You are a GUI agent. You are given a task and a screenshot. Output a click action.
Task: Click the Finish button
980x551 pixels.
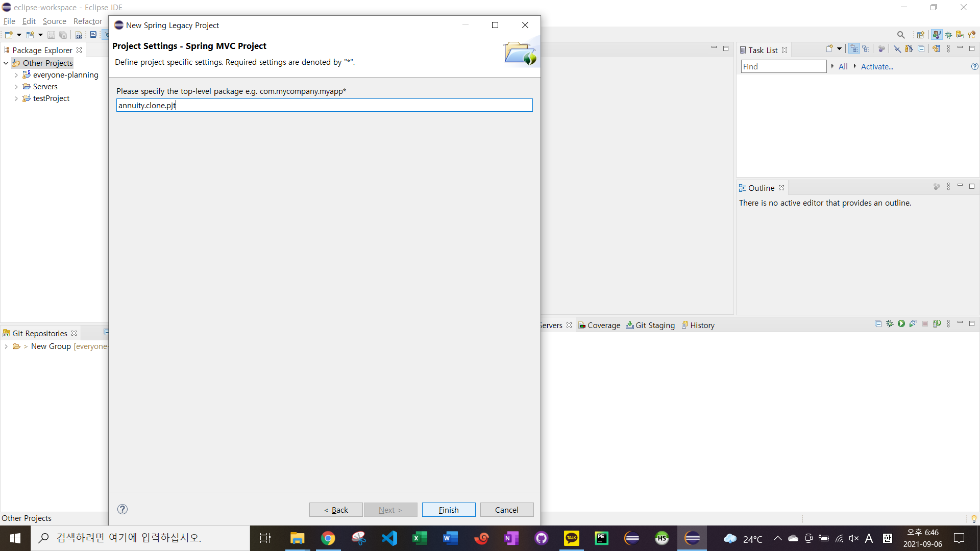[x=448, y=510]
